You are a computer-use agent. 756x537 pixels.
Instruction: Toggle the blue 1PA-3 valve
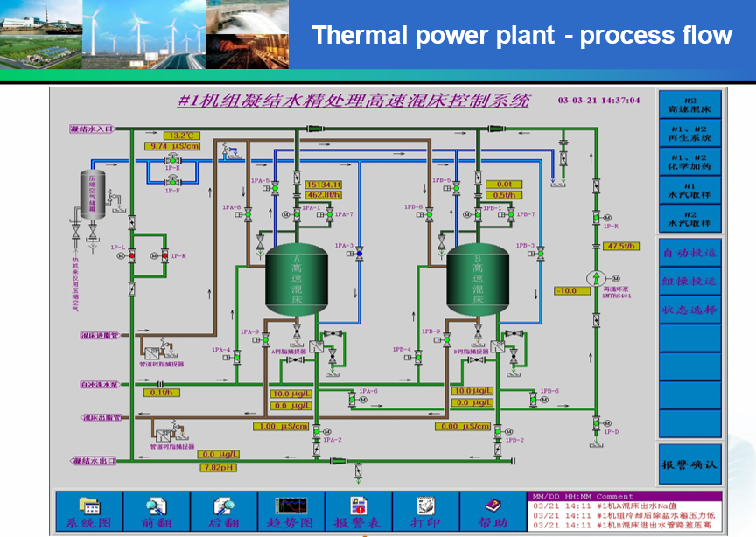(x=359, y=254)
